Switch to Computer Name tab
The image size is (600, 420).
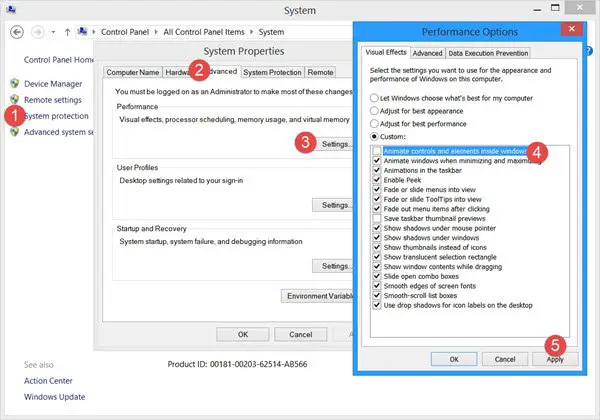[x=132, y=72]
